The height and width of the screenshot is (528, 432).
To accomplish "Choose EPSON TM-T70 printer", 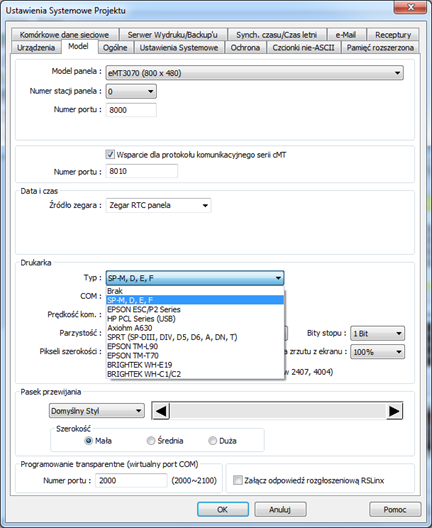I will click(195, 355).
